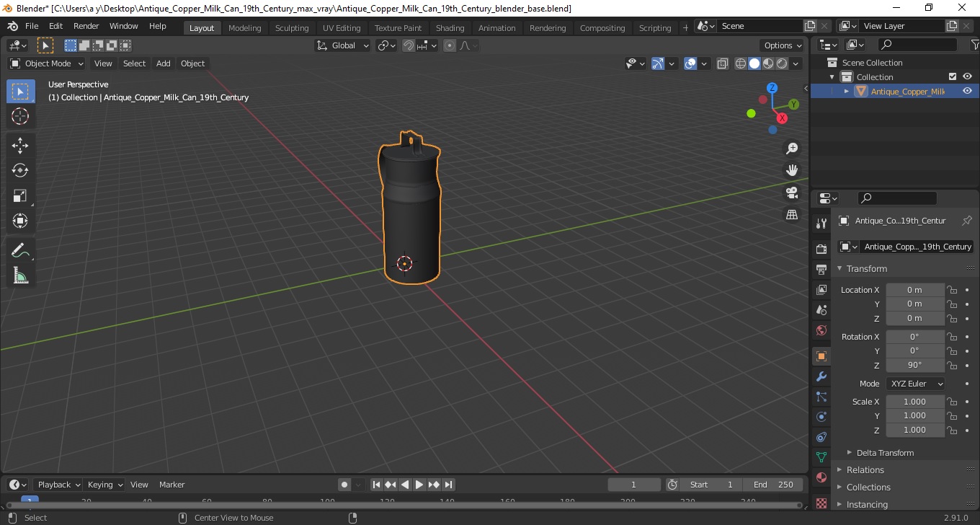Toggle show gizmo button
The height and width of the screenshot is (525, 980).
[x=658, y=63]
